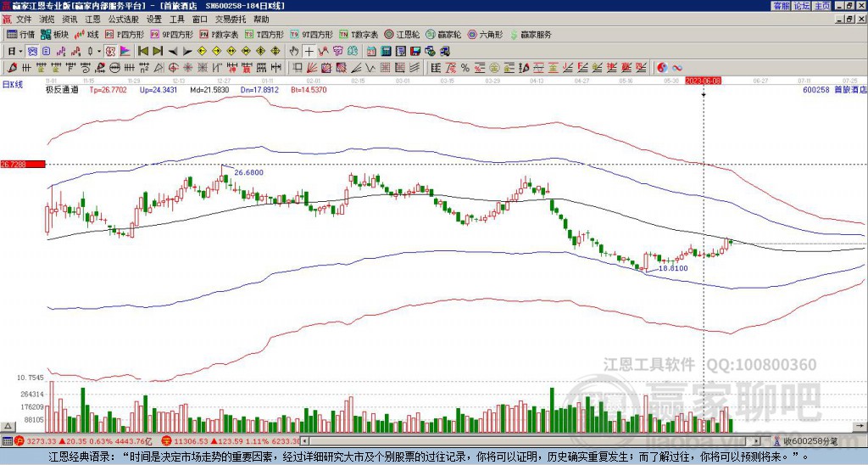
Task: Click the triangle button beside the volume panel
Action: coord(8,426)
